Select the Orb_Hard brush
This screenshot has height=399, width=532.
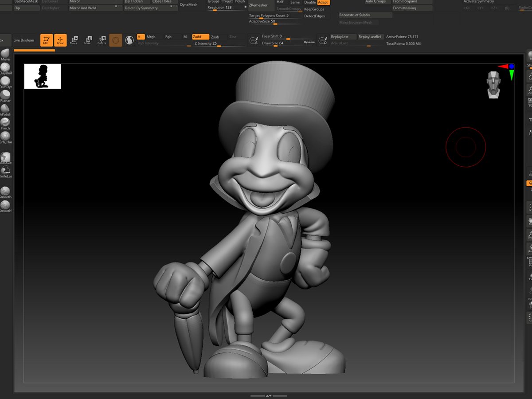5,137
